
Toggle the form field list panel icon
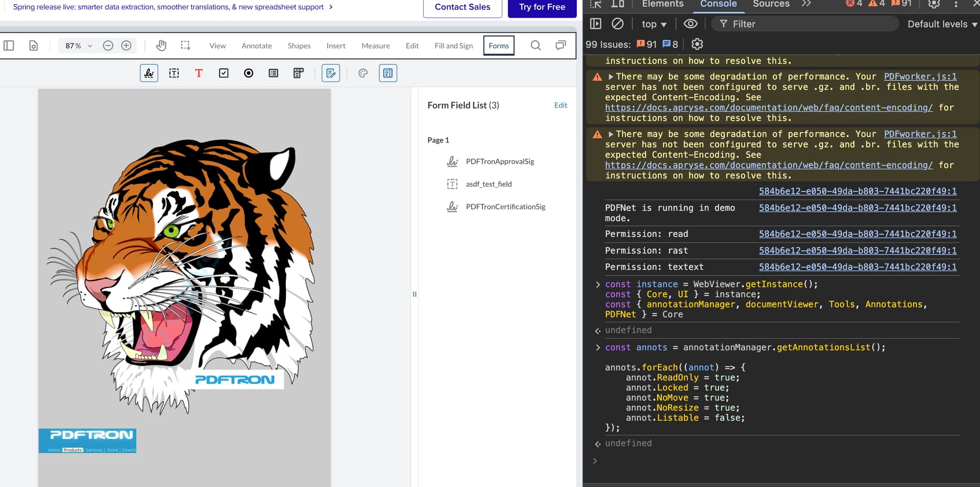(x=388, y=73)
